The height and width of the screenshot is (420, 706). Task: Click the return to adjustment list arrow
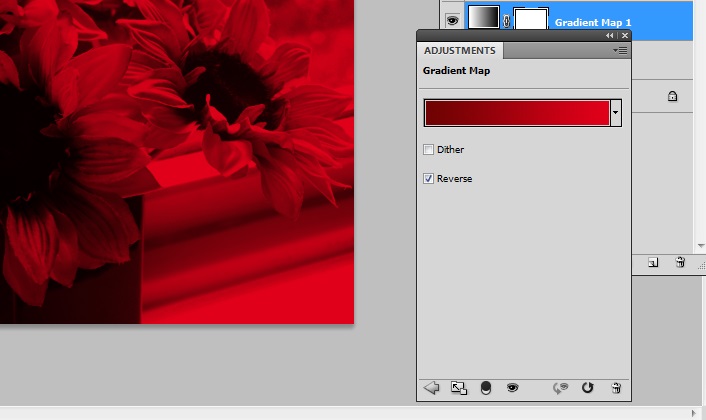tap(432, 388)
